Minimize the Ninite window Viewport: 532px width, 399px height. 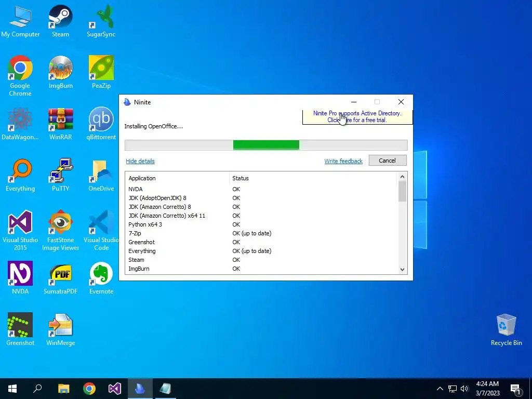(x=353, y=102)
